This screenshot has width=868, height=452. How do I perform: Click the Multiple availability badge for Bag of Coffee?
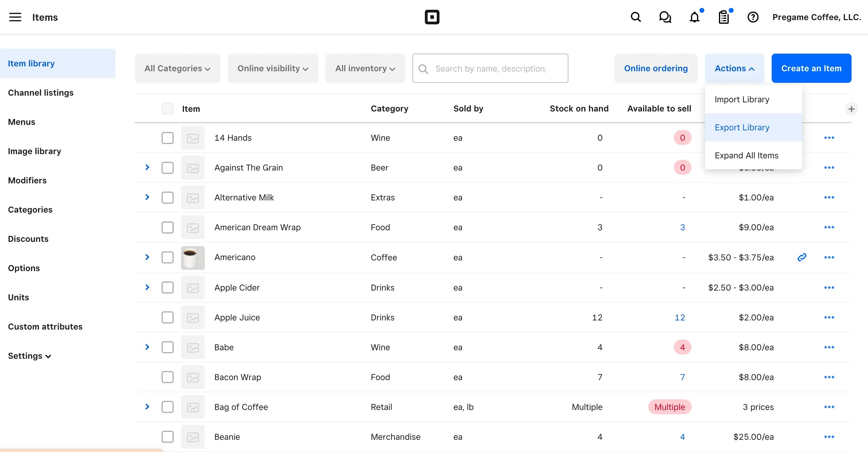[x=670, y=407]
